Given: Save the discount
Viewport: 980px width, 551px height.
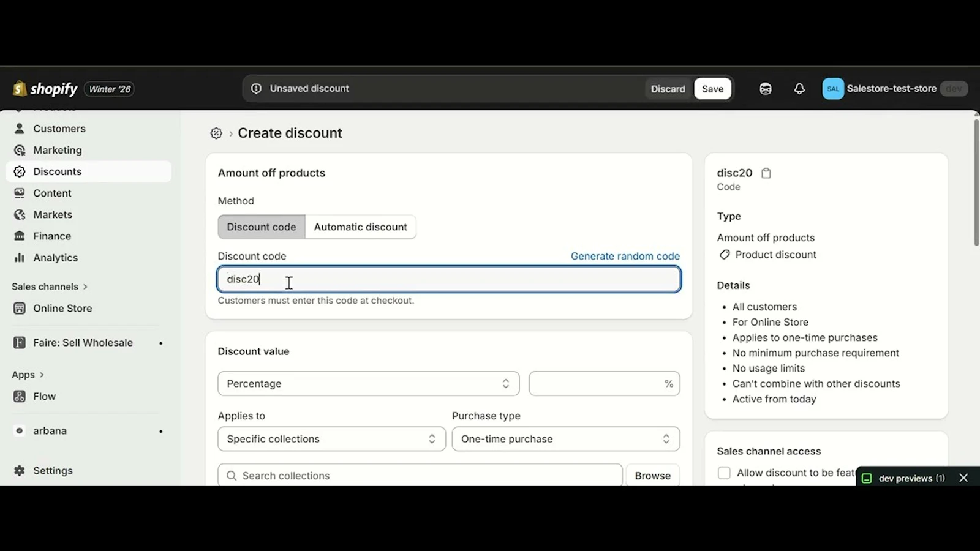Looking at the screenshot, I should point(712,89).
